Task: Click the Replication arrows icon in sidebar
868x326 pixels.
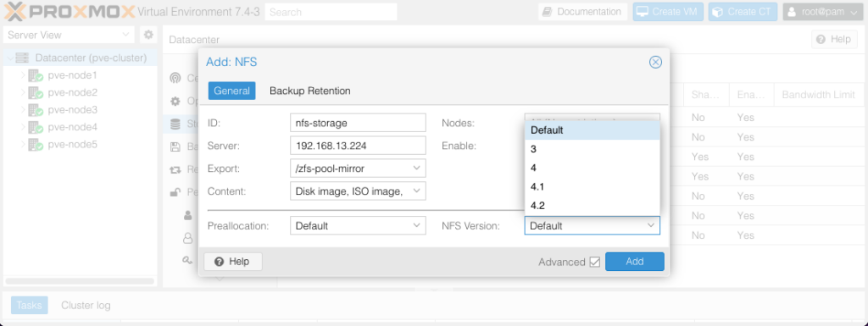Action: (175, 169)
